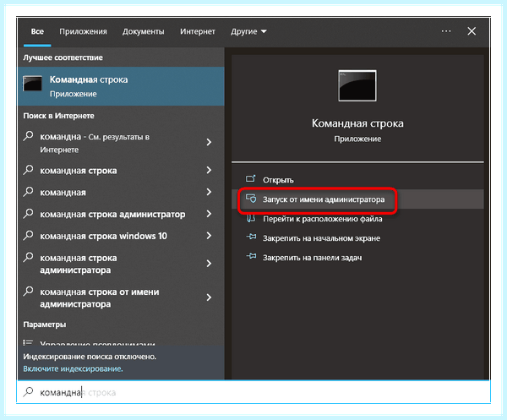507x420 pixels.
Task: Click the Лучшее соответствие heading
Action: tap(63, 57)
